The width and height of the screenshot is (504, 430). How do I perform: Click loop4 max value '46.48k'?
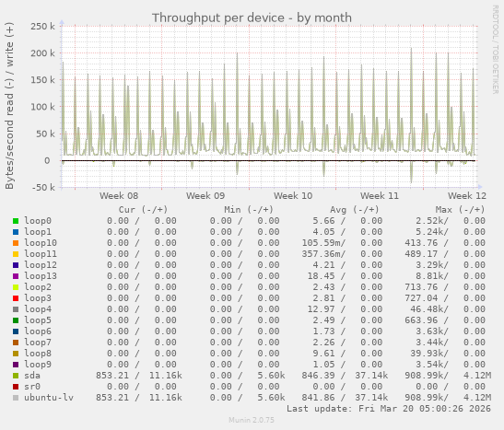[x=427, y=309]
